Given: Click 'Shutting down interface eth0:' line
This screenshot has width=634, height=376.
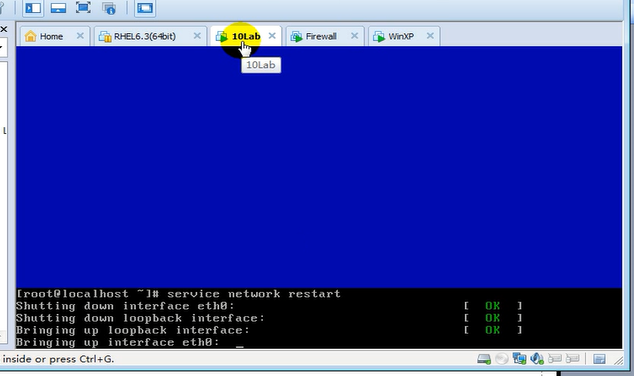Looking at the screenshot, I should tap(125, 306).
